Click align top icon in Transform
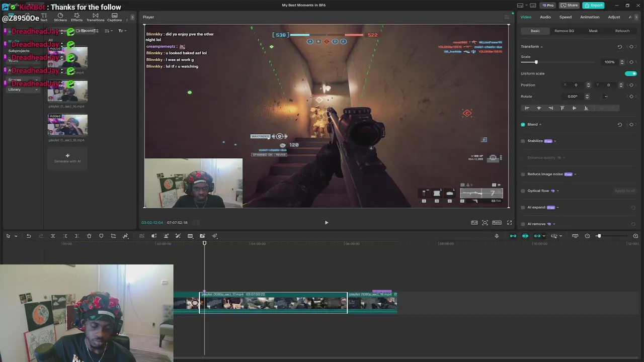 tap(562, 108)
